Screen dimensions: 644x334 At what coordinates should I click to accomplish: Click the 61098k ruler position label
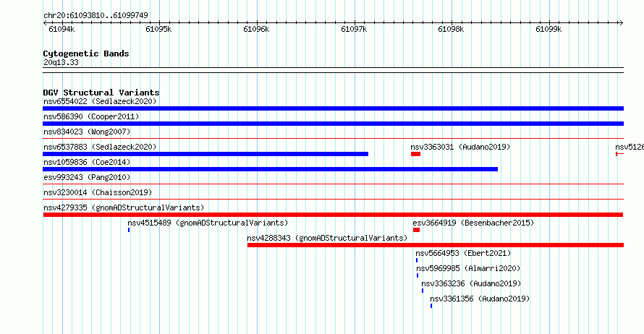point(451,29)
